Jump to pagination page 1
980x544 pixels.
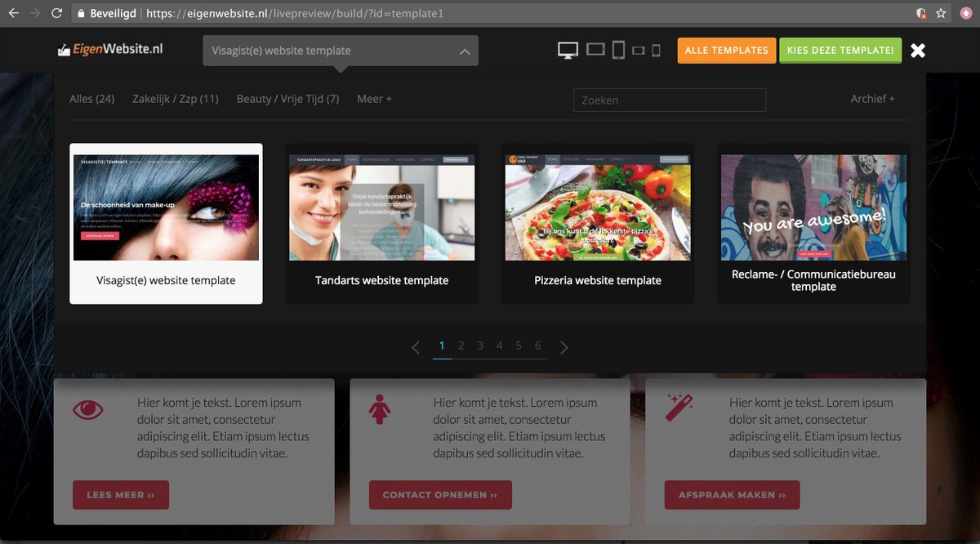pyautogui.click(x=442, y=346)
